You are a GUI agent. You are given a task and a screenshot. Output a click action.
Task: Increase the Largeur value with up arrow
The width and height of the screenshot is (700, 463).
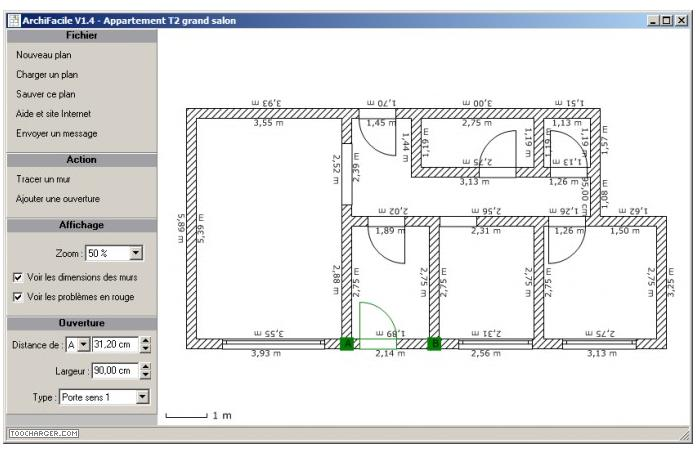point(146,367)
